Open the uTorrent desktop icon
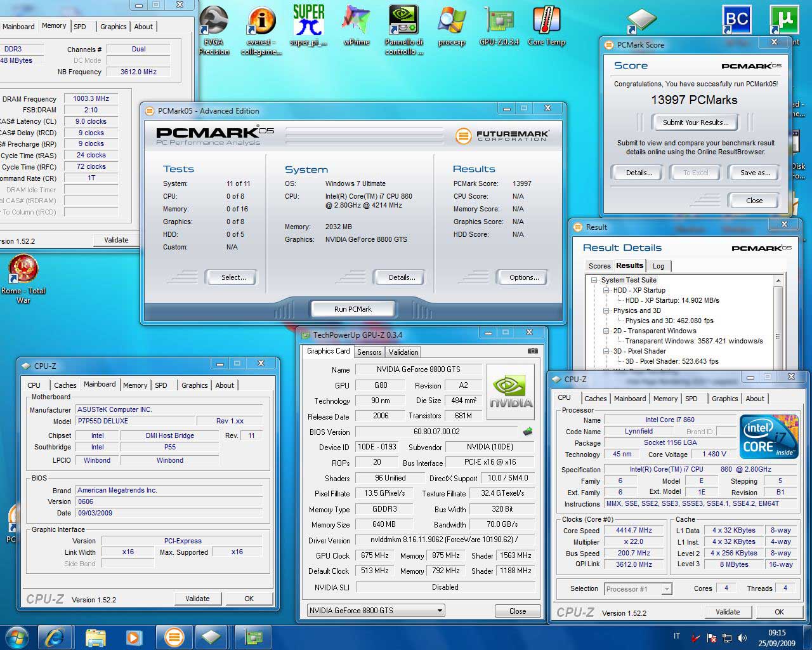Screen dimensions: 812x650 (784, 20)
